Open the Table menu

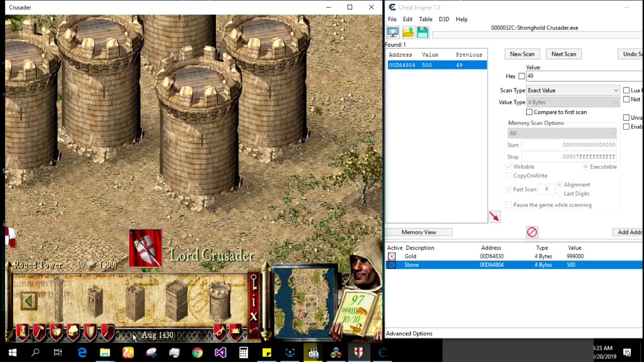426,19
